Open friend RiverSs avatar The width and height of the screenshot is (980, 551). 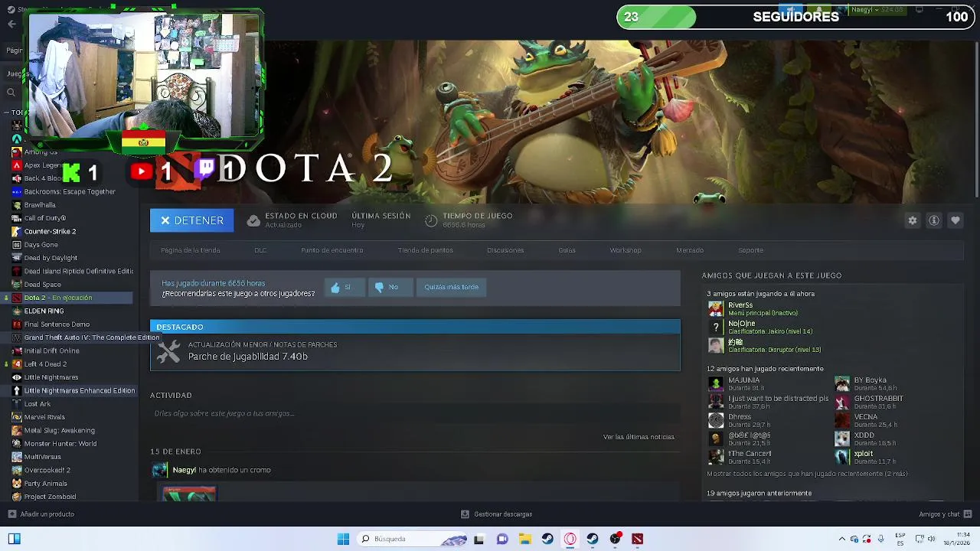pyautogui.click(x=716, y=308)
